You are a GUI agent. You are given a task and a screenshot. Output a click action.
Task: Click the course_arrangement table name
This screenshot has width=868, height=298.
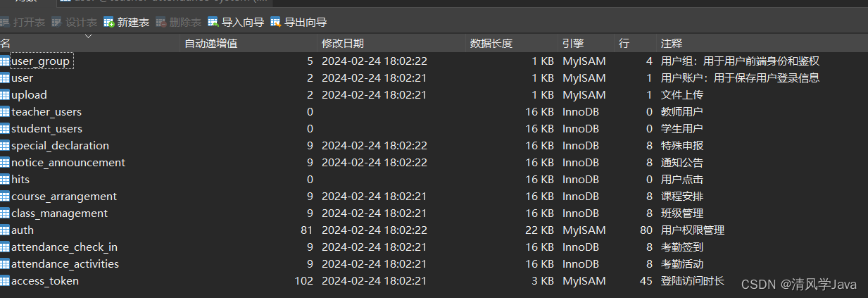coord(64,197)
